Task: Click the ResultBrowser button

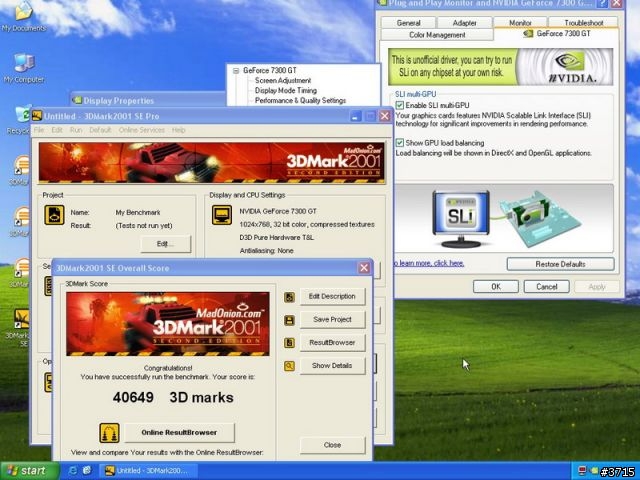Action: tap(332, 342)
